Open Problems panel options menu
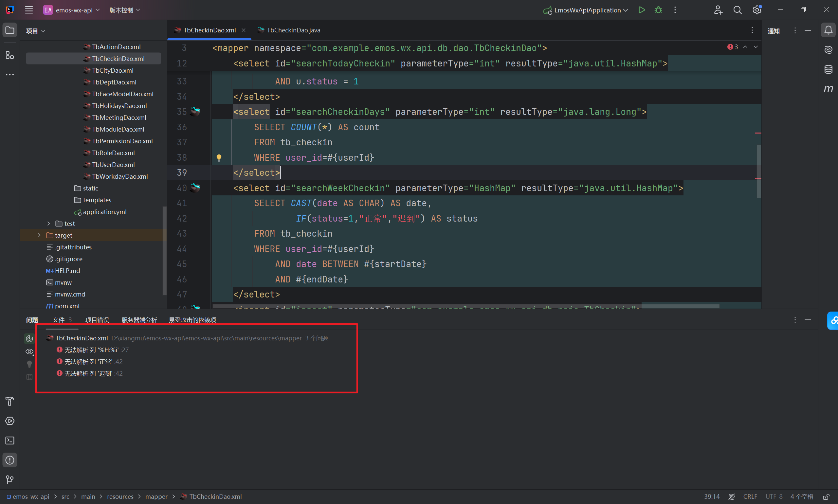This screenshot has width=838, height=504. [795, 320]
